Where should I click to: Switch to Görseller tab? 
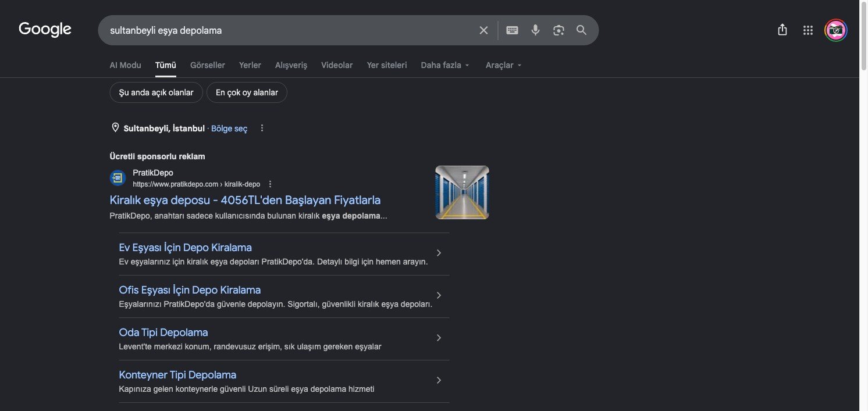(207, 65)
